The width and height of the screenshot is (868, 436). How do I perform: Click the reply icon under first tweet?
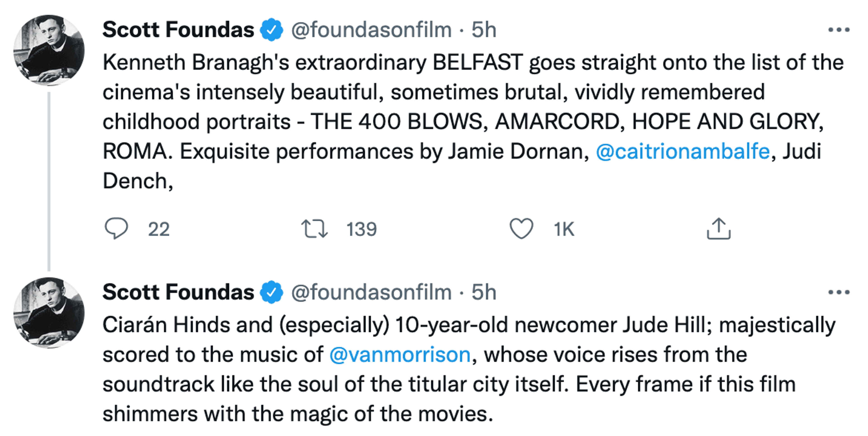116,229
